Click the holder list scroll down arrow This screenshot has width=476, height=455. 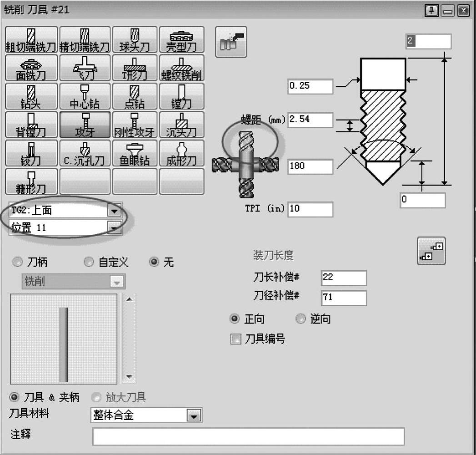tap(129, 377)
